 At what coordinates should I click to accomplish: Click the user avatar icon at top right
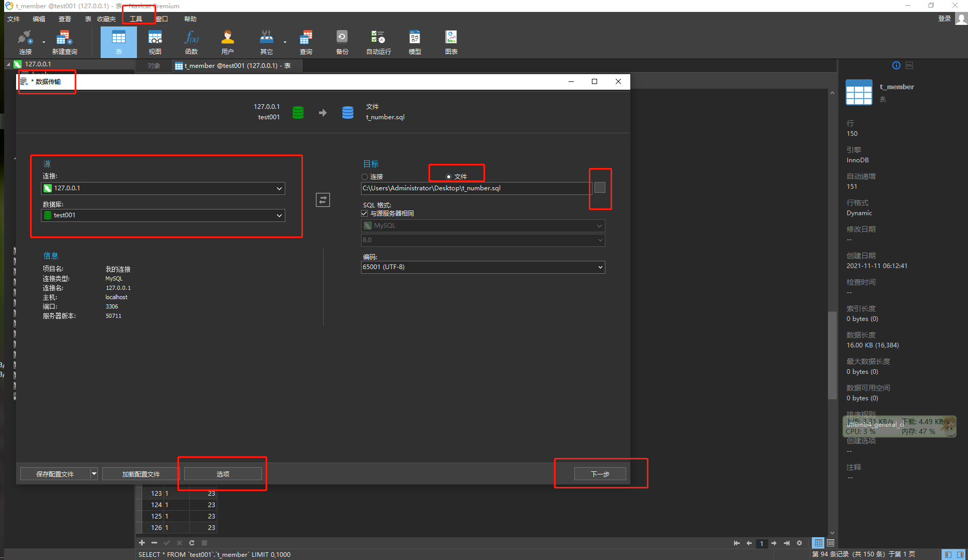(x=961, y=19)
